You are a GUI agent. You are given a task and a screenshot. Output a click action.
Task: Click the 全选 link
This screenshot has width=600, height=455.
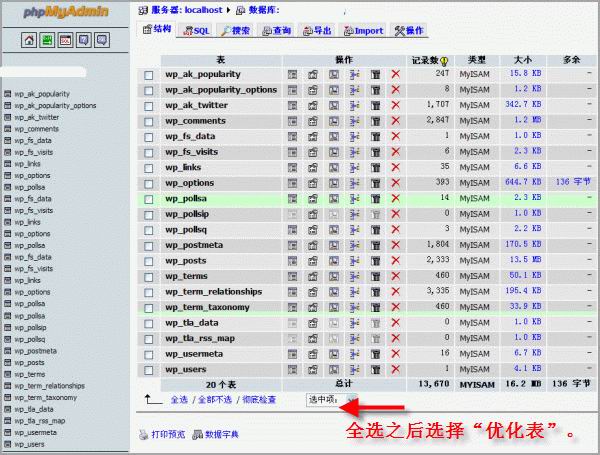(179, 400)
